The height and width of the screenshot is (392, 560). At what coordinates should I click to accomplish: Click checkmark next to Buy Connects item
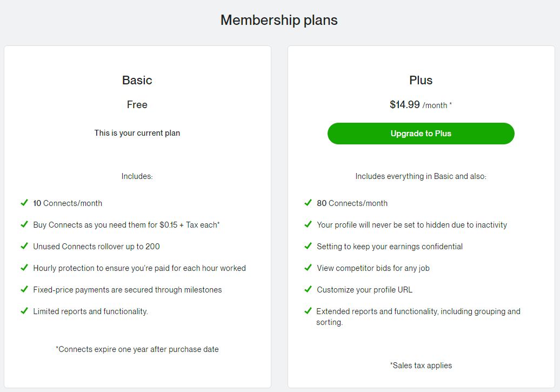click(24, 224)
